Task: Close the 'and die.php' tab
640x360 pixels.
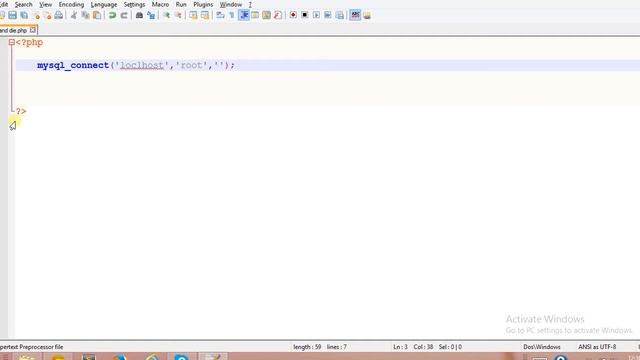Action: tap(33, 30)
